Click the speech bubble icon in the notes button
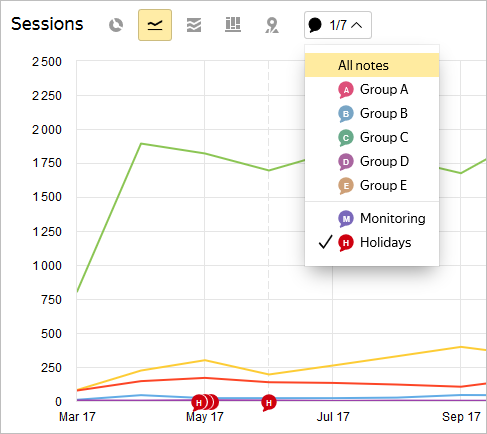The height and width of the screenshot is (434, 487). tap(315, 25)
